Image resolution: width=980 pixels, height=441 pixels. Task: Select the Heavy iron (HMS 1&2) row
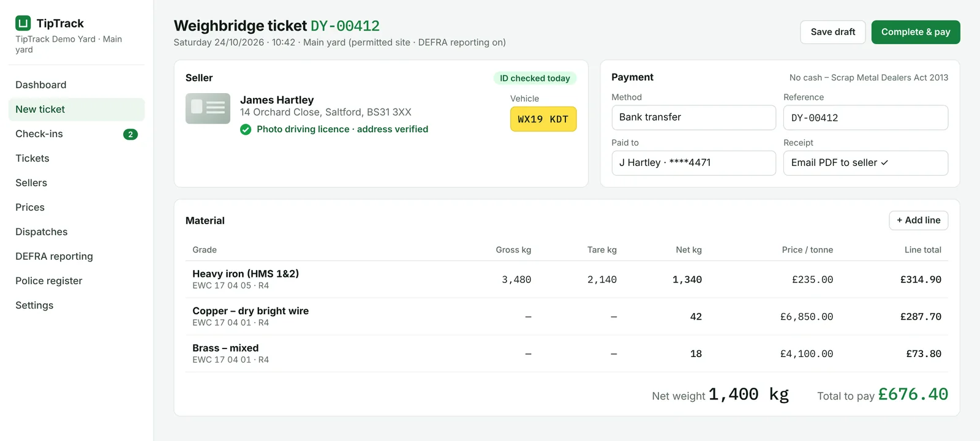pyautogui.click(x=567, y=279)
